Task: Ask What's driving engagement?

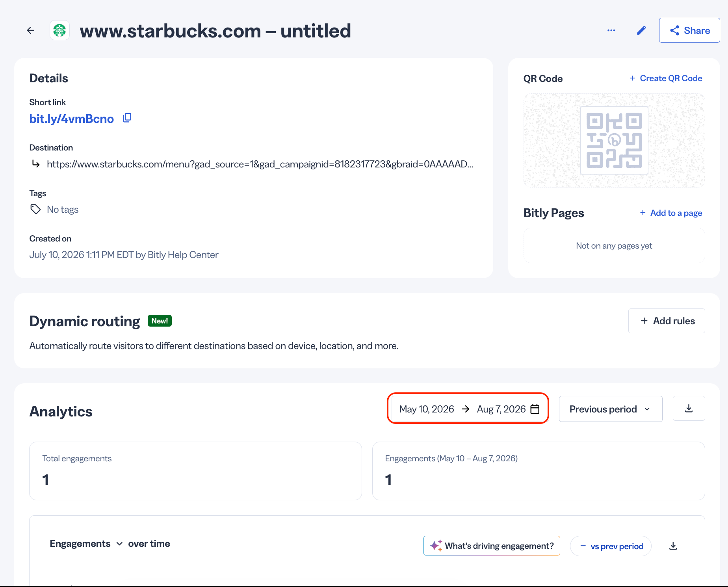Action: tap(492, 546)
